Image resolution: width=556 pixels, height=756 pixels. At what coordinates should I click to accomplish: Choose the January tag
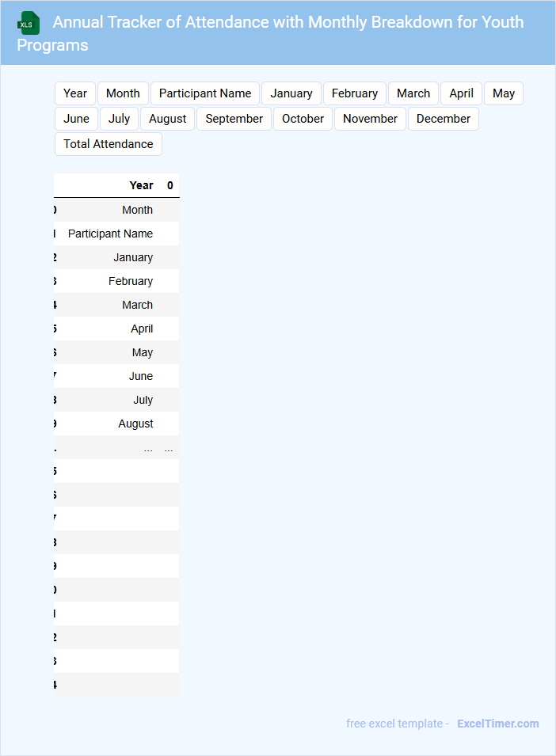click(x=291, y=93)
